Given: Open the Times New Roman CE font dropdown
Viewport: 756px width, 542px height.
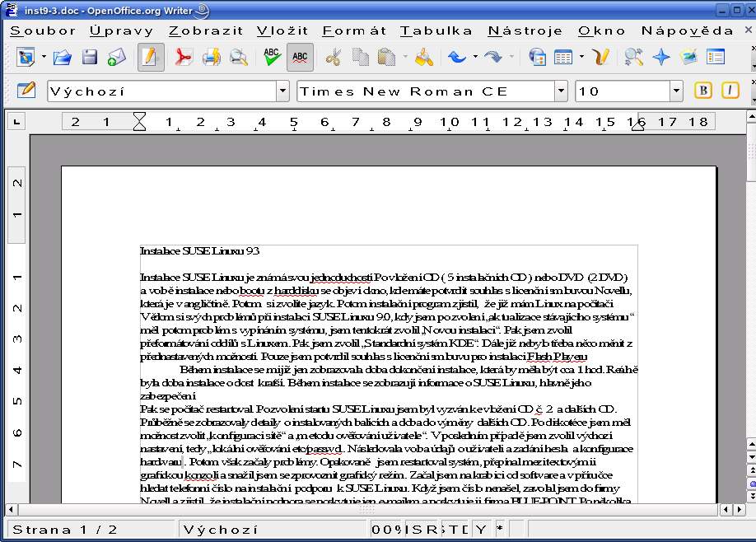Looking at the screenshot, I should 561,91.
